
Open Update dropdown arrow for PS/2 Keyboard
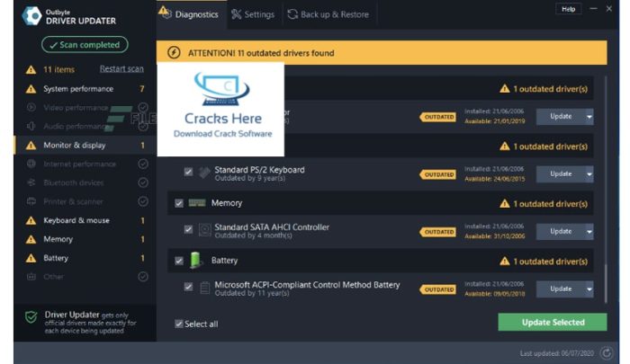(589, 174)
